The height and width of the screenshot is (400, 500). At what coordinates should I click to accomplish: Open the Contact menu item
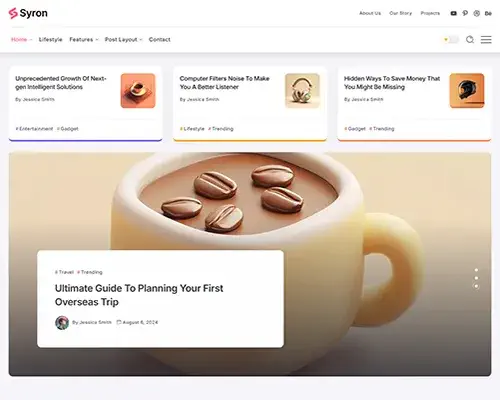click(x=159, y=40)
